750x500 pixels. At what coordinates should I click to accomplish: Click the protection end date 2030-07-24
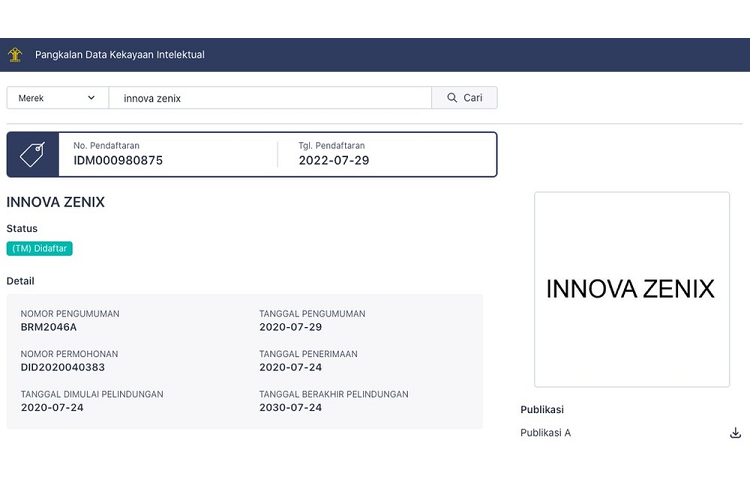(290, 408)
